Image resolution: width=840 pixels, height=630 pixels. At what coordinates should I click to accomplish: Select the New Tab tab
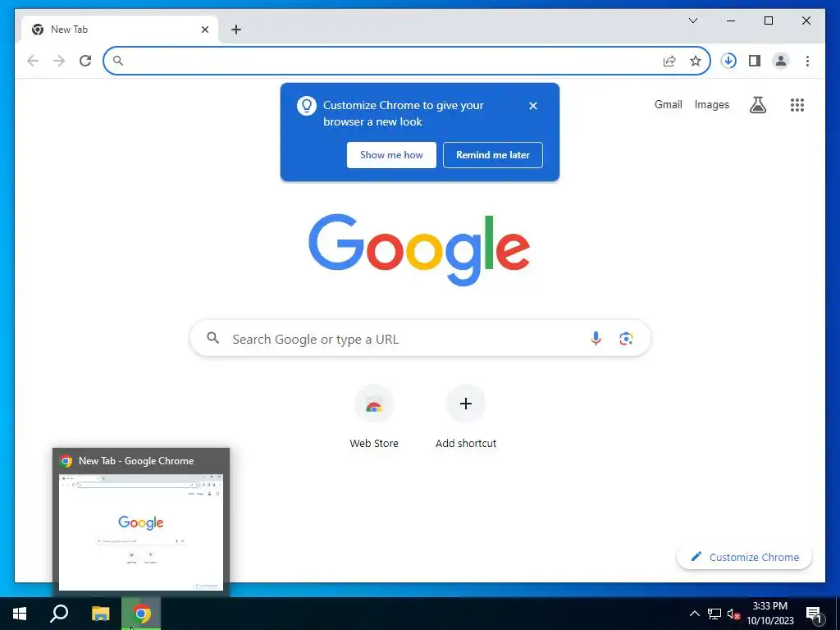click(x=120, y=30)
